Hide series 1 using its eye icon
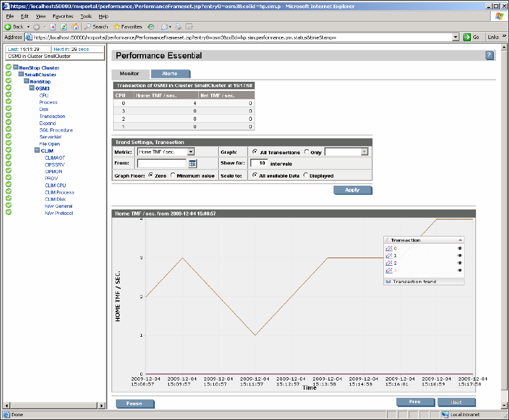This screenshot has width=509, height=420. pos(459,255)
